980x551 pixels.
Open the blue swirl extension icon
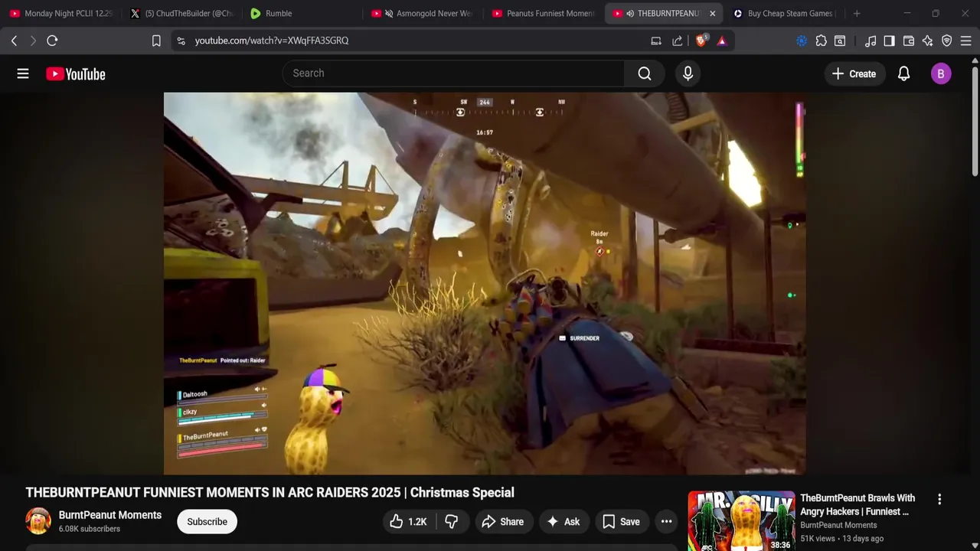pos(802,41)
